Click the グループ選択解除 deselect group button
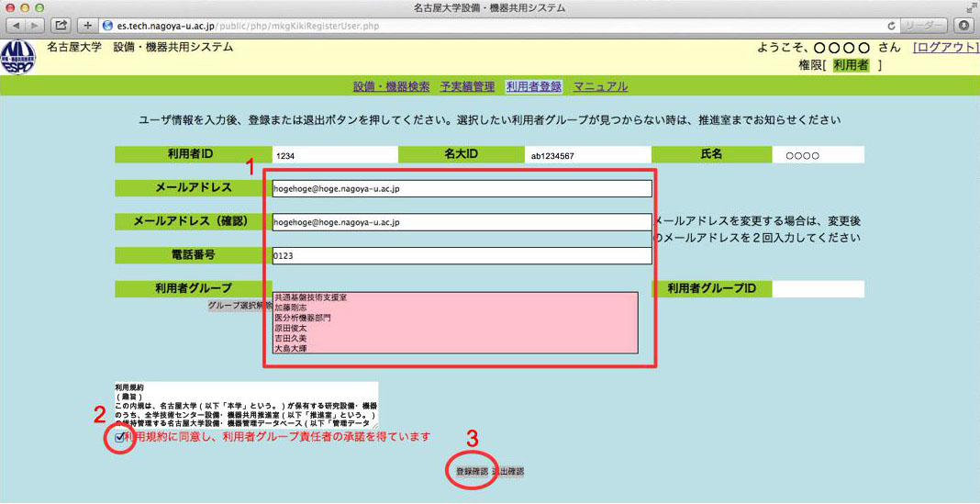This screenshot has width=980, height=504. tap(239, 305)
